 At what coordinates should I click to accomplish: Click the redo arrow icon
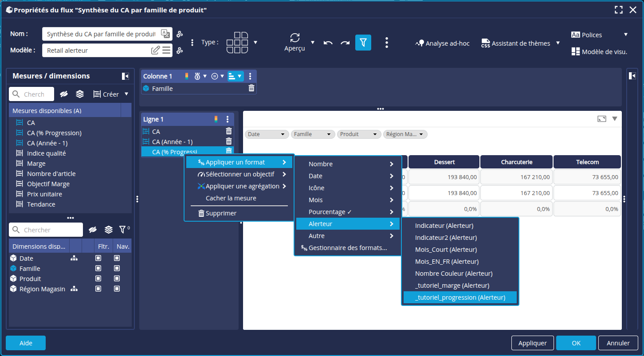[x=345, y=43]
